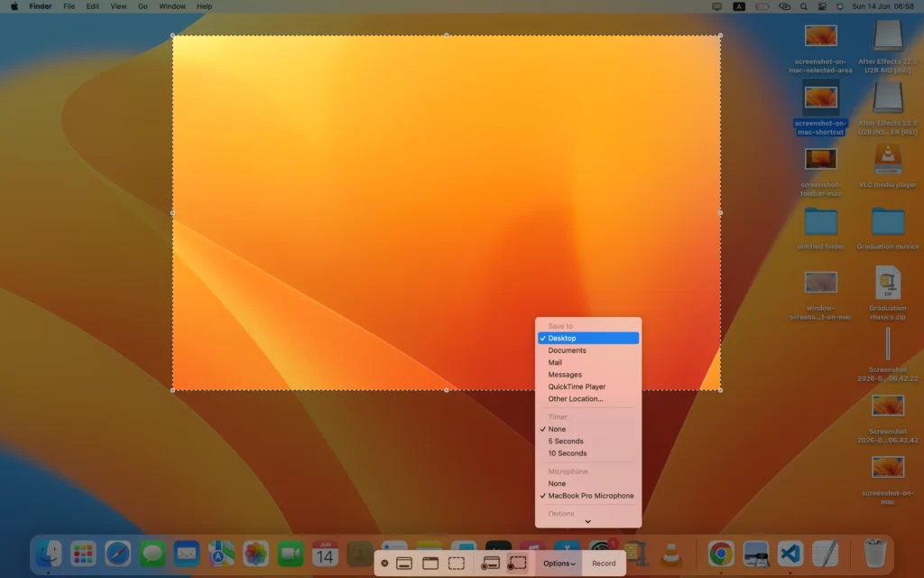Open the Options dropdown in screenshot toolbar
Image resolution: width=924 pixels, height=578 pixels.
(559, 564)
